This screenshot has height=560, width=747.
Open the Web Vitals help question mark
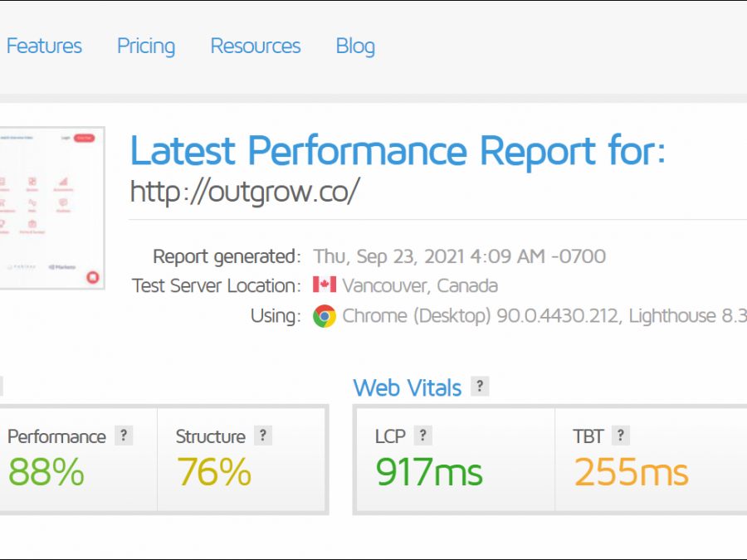coord(480,387)
